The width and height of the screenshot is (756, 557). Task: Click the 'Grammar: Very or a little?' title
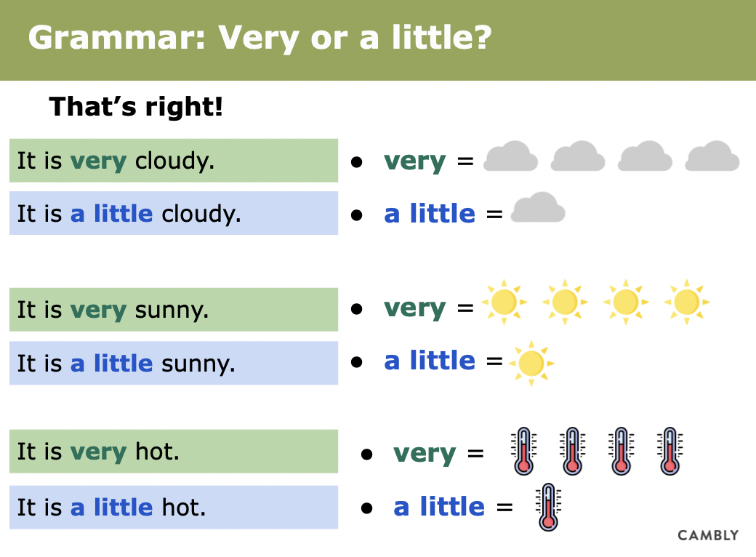(260, 38)
